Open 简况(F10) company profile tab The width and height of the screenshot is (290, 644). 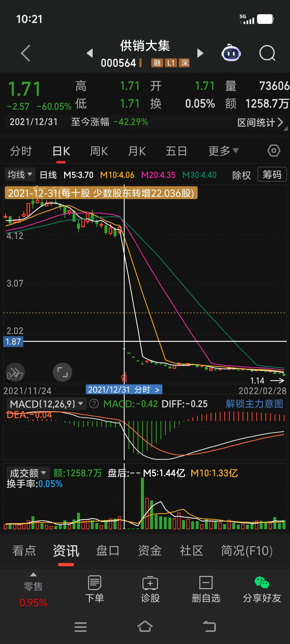[247, 551]
